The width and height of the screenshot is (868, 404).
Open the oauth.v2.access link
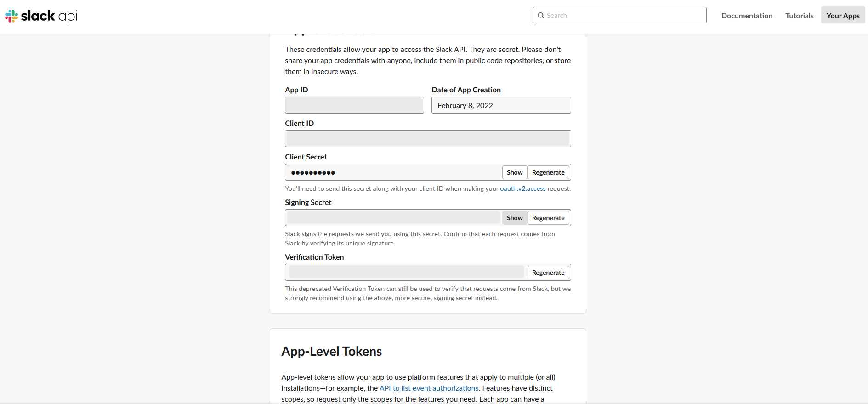pyautogui.click(x=523, y=188)
